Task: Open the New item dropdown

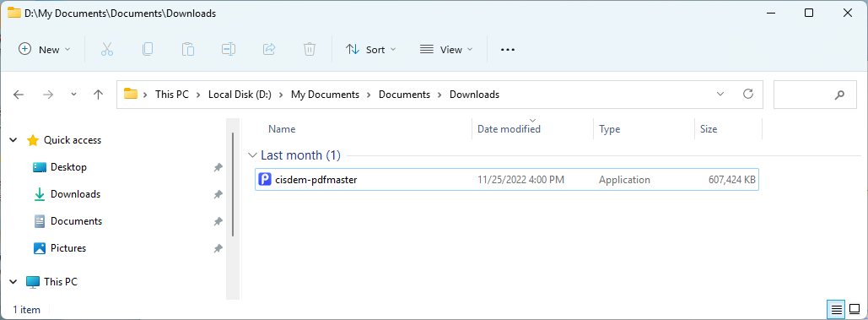Action: click(x=45, y=49)
